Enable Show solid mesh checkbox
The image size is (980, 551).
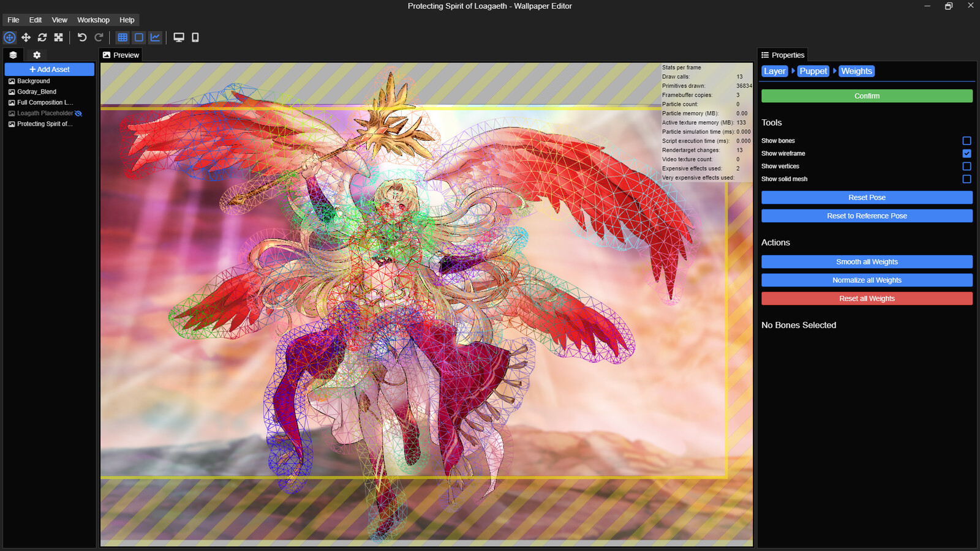[x=967, y=179]
